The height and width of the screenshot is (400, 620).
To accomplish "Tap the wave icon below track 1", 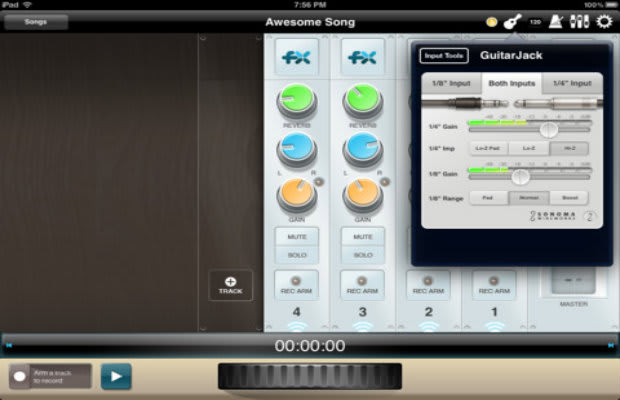I will (x=494, y=326).
